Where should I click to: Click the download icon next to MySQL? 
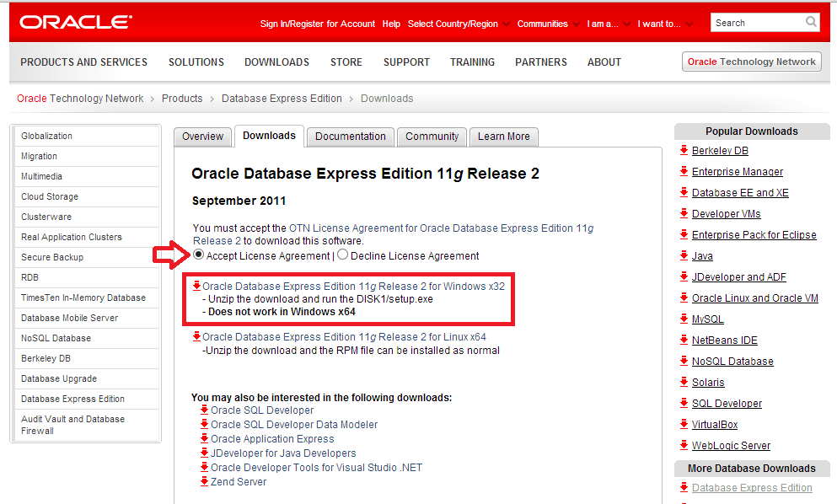tap(683, 319)
